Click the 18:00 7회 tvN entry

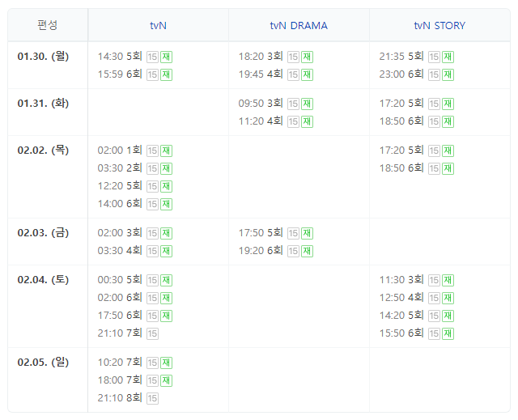click(120, 380)
